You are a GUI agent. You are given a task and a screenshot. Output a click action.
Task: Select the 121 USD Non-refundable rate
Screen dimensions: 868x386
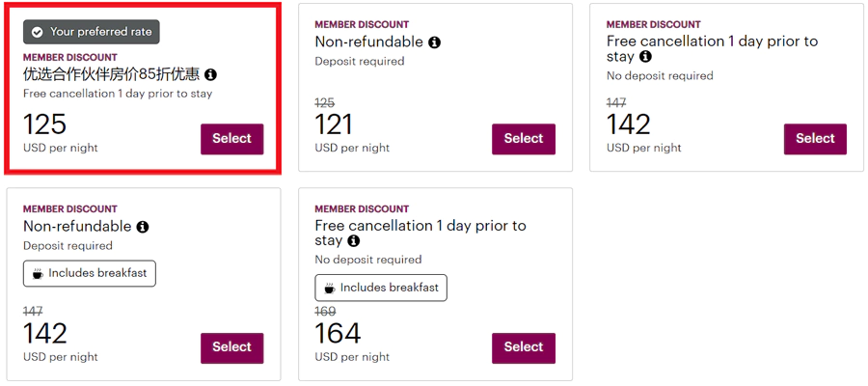[x=523, y=138]
